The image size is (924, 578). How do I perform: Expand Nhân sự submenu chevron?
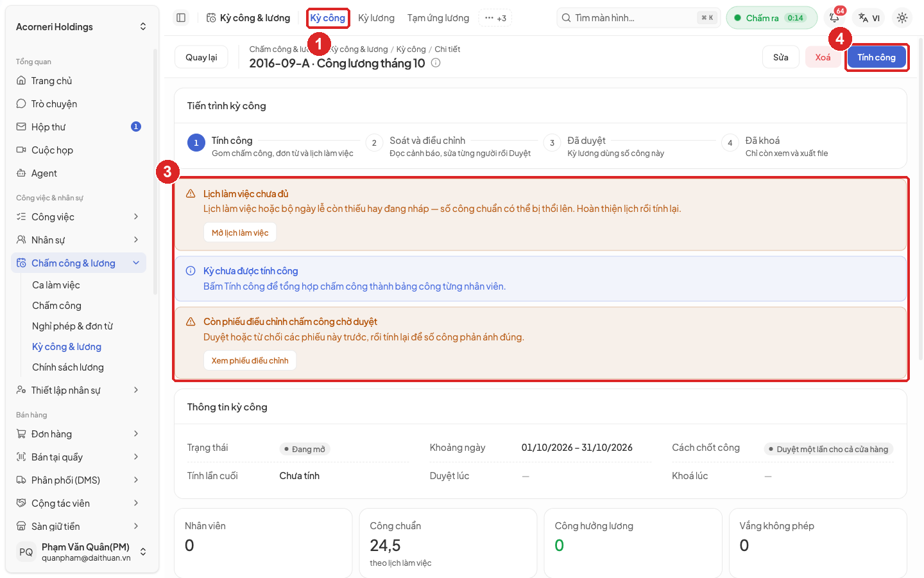pyautogui.click(x=136, y=240)
